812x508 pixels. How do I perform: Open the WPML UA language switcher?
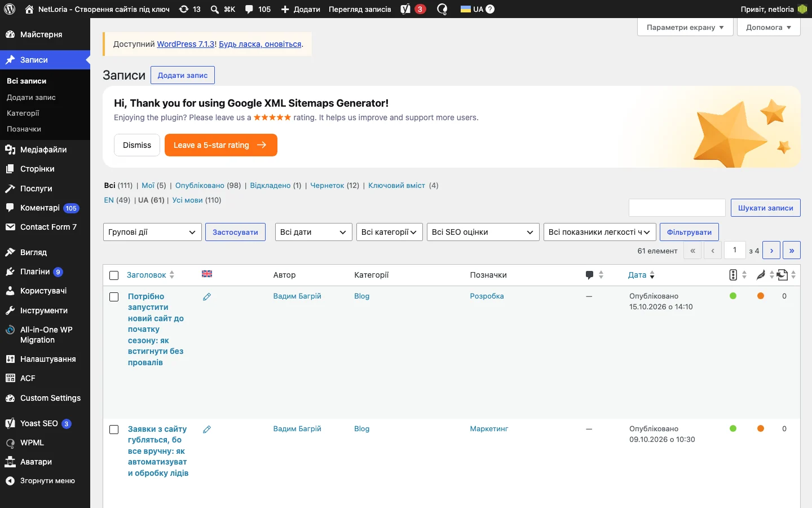tap(477, 9)
